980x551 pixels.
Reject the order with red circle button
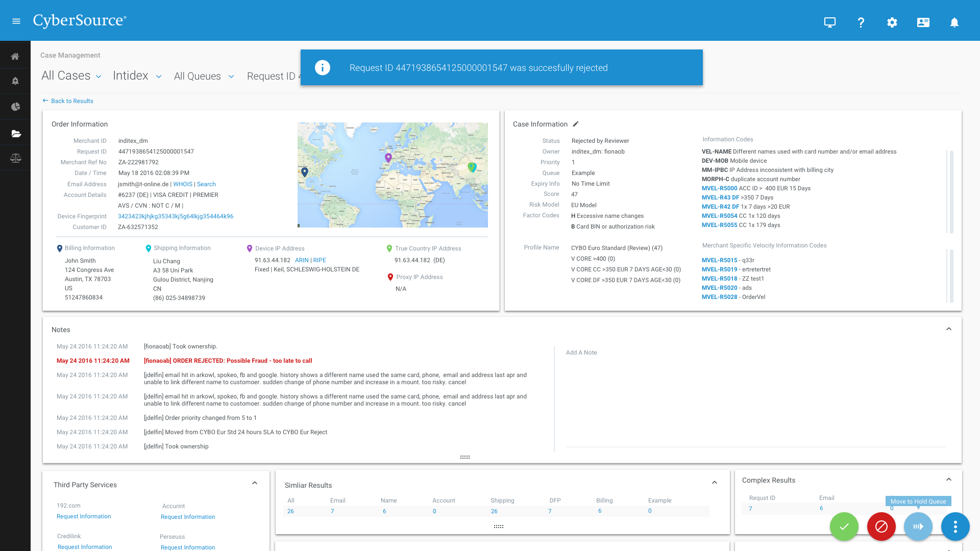click(x=881, y=527)
